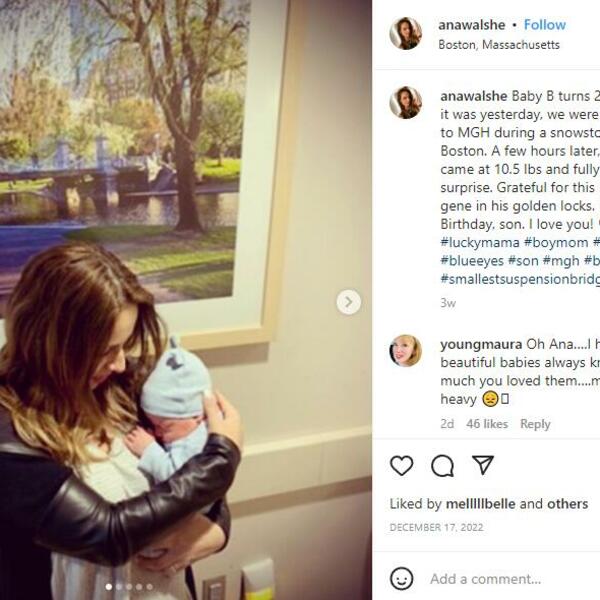Open melllllbelle's profile from the likes line
600x600 pixels.
[481, 504]
